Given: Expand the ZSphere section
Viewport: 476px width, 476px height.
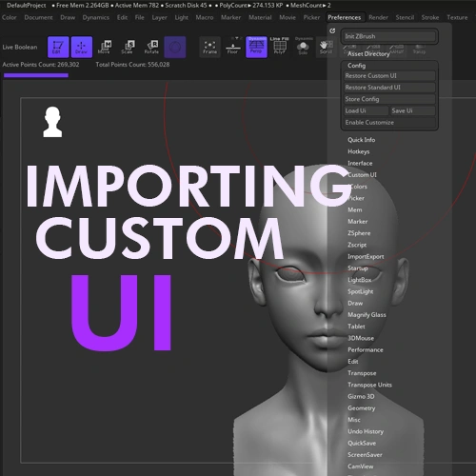Looking at the screenshot, I should point(359,233).
